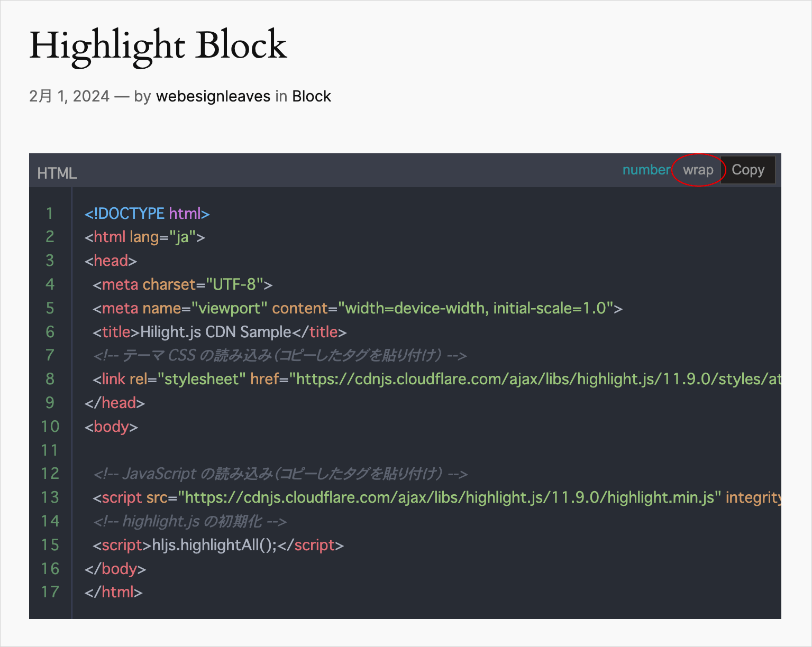
Task: Click the meta viewport code line
Action: pyautogui.click(x=357, y=308)
